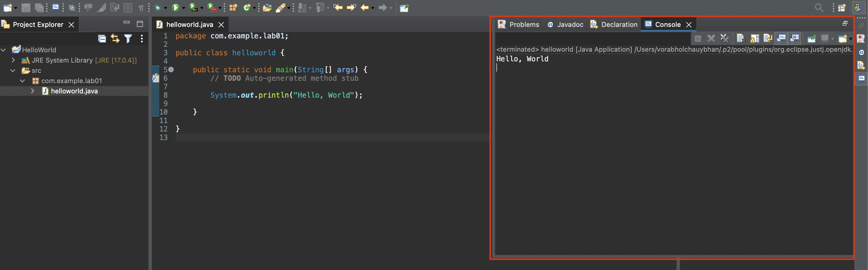Close the Console view tab
868x270 pixels.
click(689, 25)
